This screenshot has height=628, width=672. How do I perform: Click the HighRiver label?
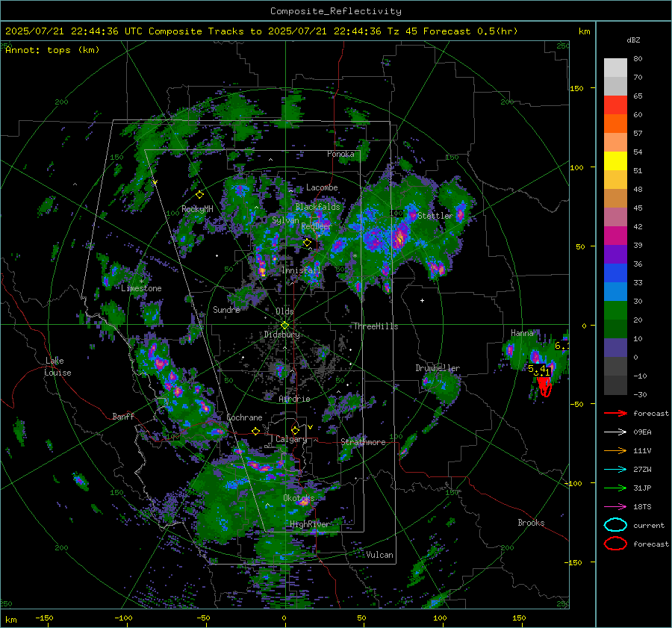(309, 524)
